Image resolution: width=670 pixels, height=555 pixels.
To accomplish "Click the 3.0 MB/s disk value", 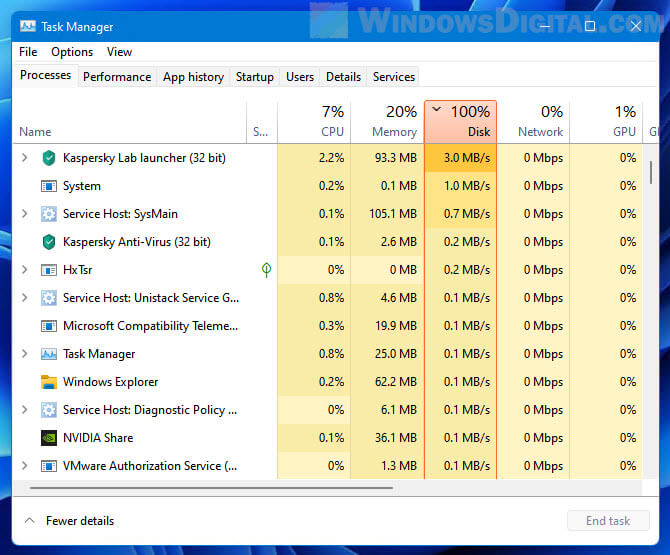I will (467, 158).
